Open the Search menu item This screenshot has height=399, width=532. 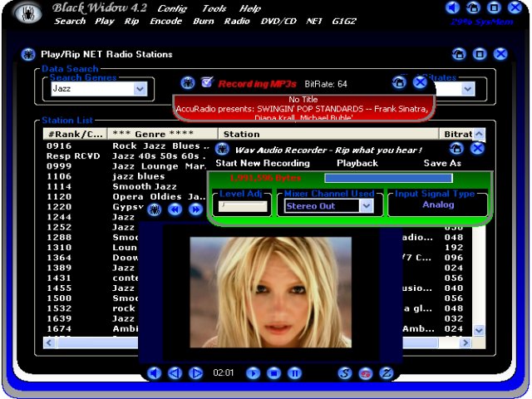(x=70, y=21)
